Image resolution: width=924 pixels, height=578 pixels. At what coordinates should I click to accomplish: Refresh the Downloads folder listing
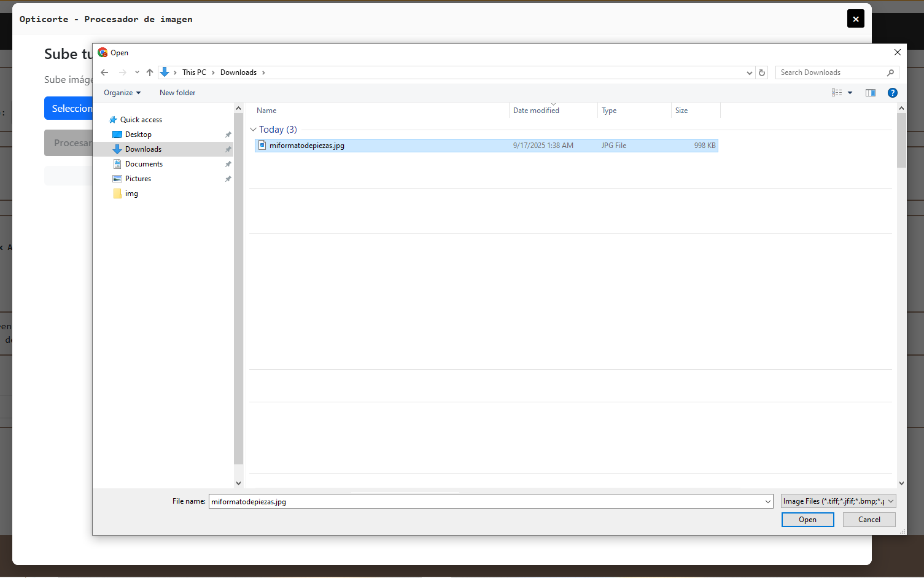pyautogui.click(x=762, y=72)
